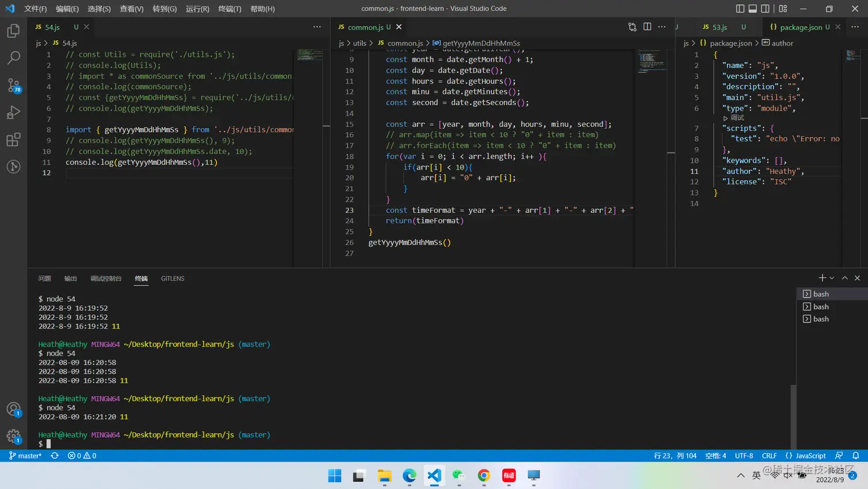Open the synchronize changes icon in status bar
The image size is (868, 489).
pos(54,455)
